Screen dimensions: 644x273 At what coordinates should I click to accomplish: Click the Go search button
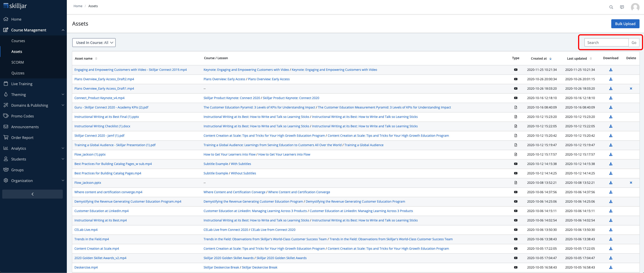pyautogui.click(x=634, y=43)
